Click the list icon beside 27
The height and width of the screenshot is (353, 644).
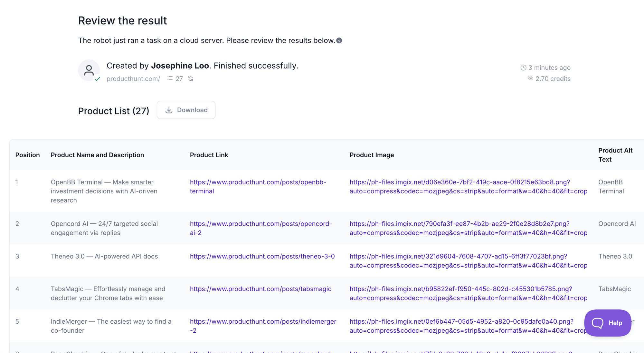pyautogui.click(x=170, y=78)
